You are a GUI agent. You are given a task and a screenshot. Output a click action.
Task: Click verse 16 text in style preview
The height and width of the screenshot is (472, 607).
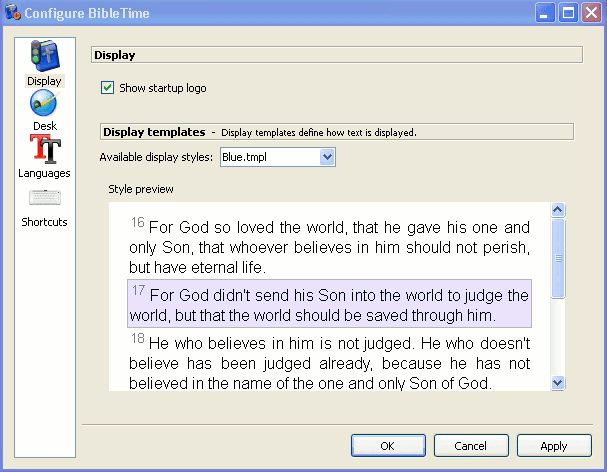(x=329, y=248)
